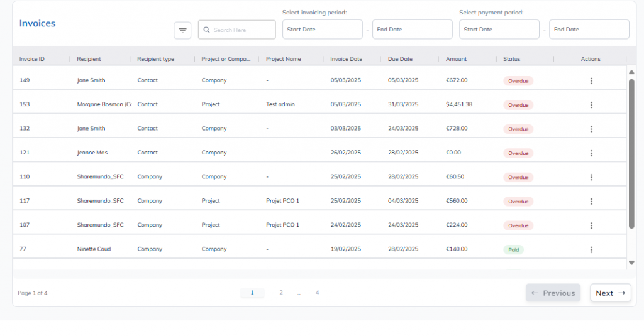Open actions menu for invoice 149
644x336 pixels.
[591, 80]
